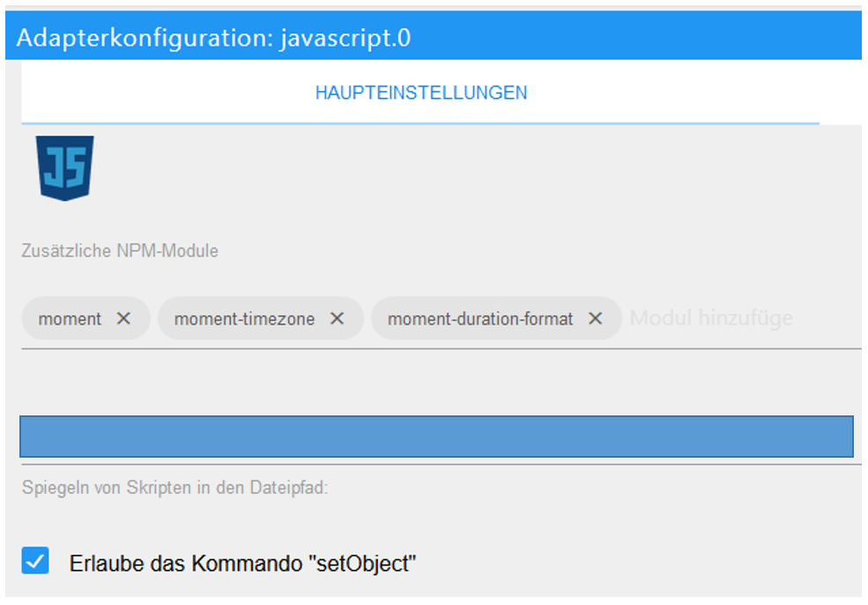868x605 pixels.
Task: Click the blue underline beneath the HAUPTEINSTELLUNGEN tab
Action: click(419, 123)
